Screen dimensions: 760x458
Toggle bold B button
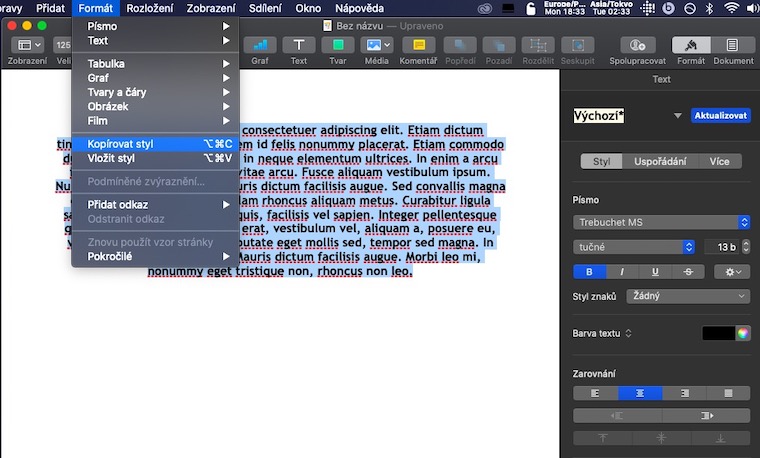tap(589, 272)
